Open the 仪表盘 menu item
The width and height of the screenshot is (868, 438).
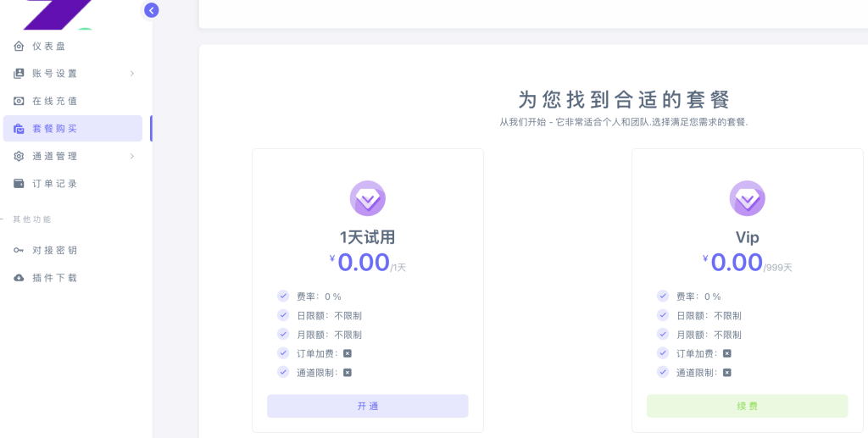(x=49, y=47)
